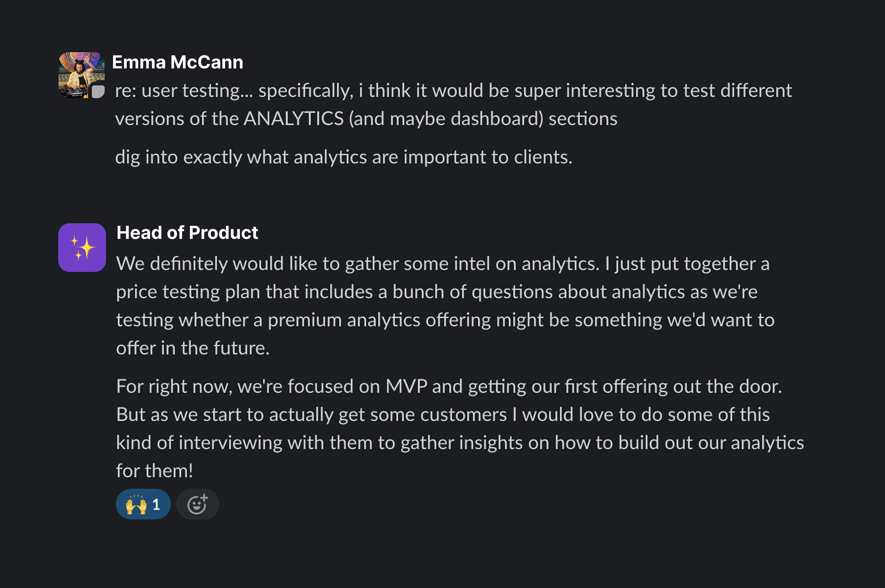This screenshot has height=588, width=885.
Task: Click the closing "for them!" text
Action: 154,471
